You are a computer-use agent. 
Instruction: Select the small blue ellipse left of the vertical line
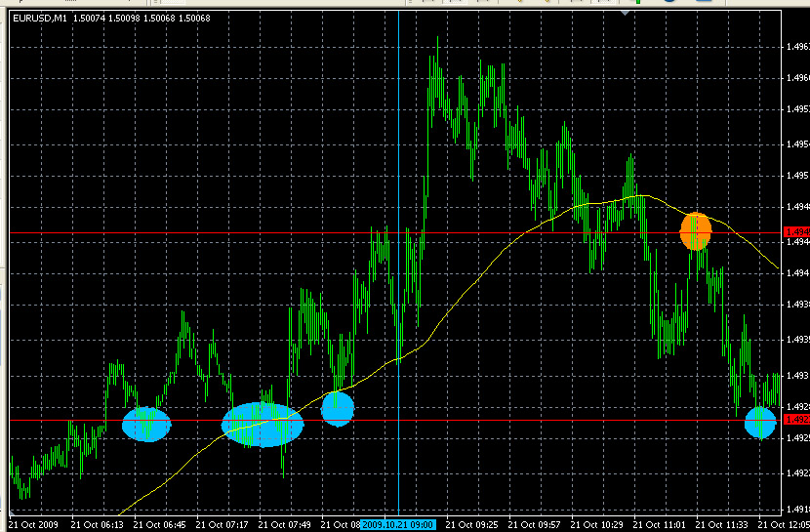click(337, 408)
